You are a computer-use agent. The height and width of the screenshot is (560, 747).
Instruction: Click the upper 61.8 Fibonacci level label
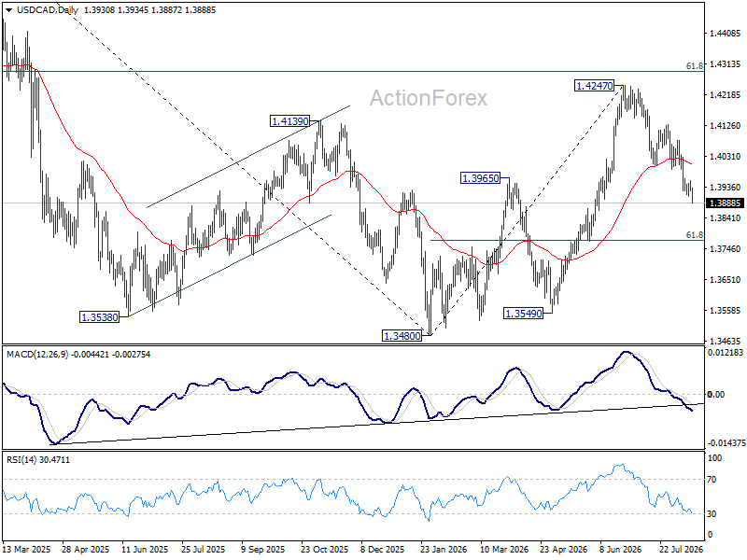pos(695,66)
